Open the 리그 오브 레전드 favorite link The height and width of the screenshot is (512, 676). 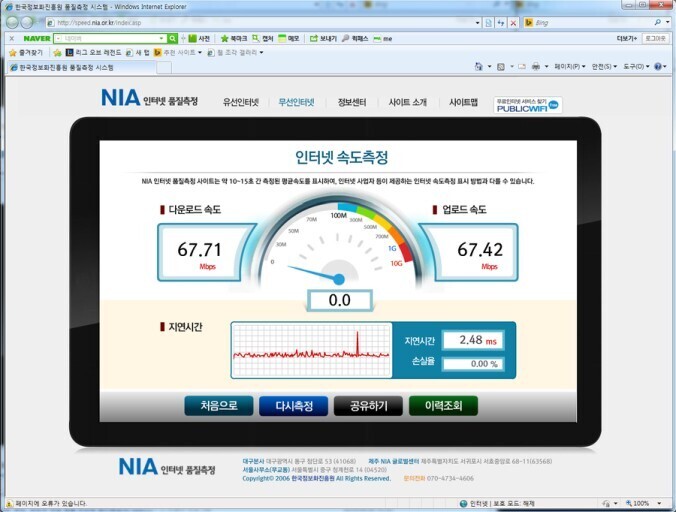[x=94, y=53]
